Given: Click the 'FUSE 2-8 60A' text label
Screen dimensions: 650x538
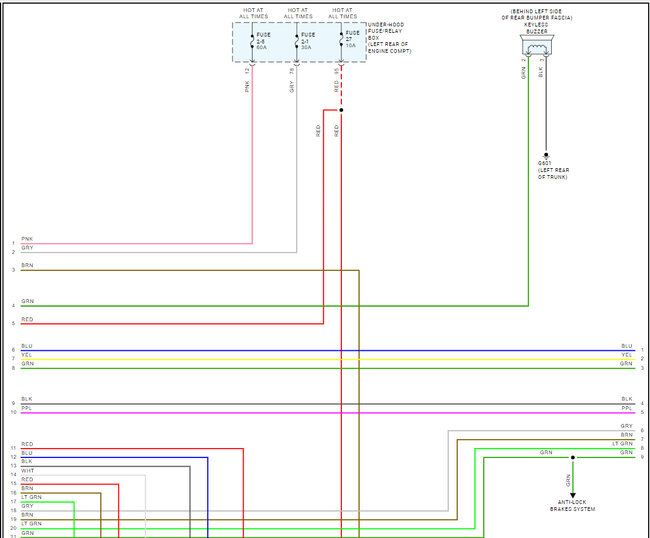Looking at the screenshot, I should pos(264,41).
